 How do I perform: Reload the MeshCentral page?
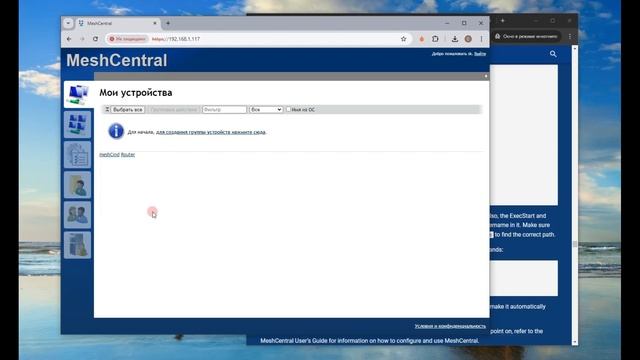96,39
